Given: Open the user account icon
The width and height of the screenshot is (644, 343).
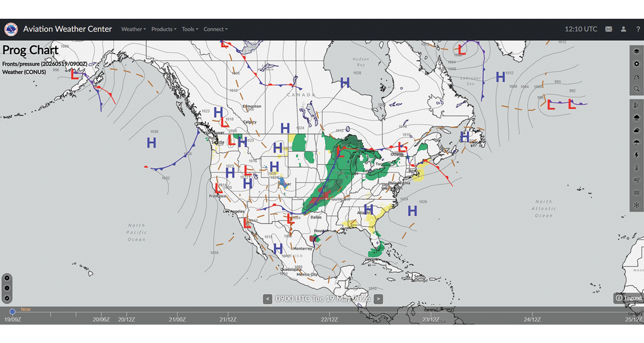Looking at the screenshot, I should pos(623,29).
